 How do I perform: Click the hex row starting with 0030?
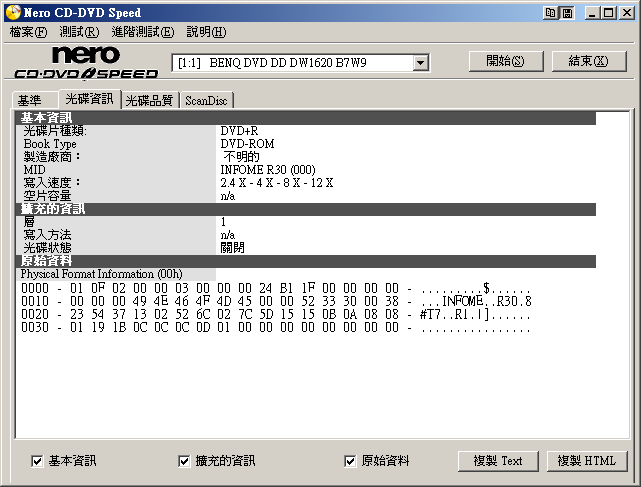pyautogui.click(x=276, y=328)
